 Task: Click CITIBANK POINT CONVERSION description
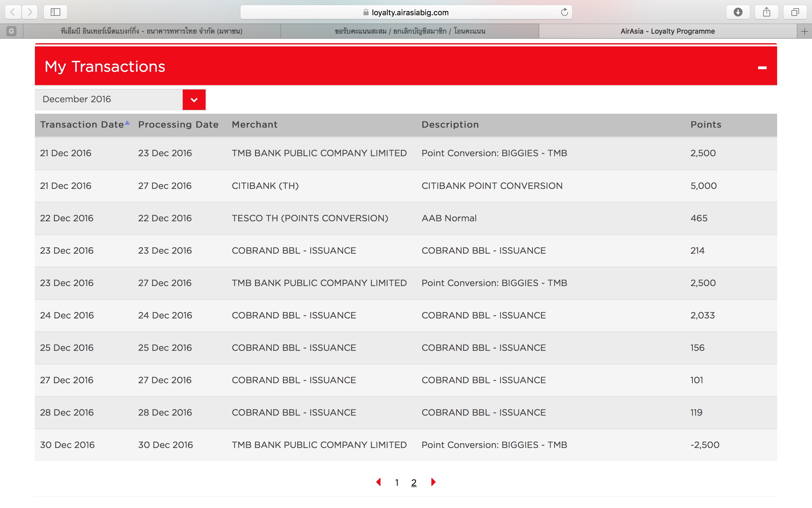pos(492,185)
